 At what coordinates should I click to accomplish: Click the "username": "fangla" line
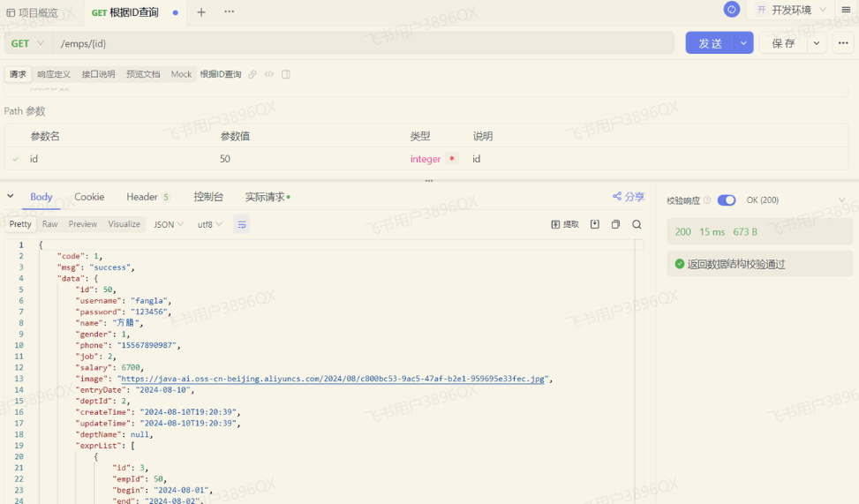124,301
